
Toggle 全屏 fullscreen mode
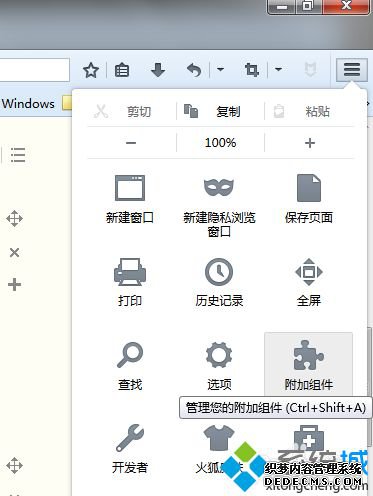[309, 283]
